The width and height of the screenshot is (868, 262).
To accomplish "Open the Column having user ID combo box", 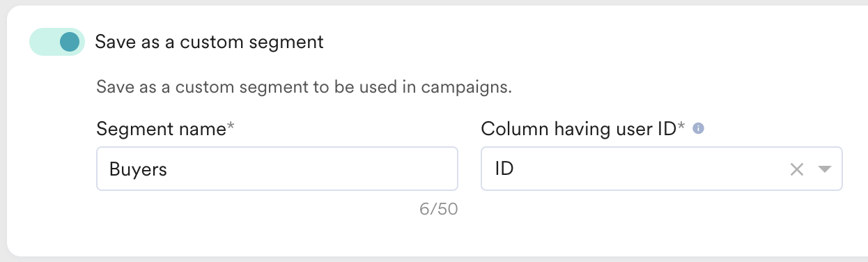I will (x=662, y=169).
